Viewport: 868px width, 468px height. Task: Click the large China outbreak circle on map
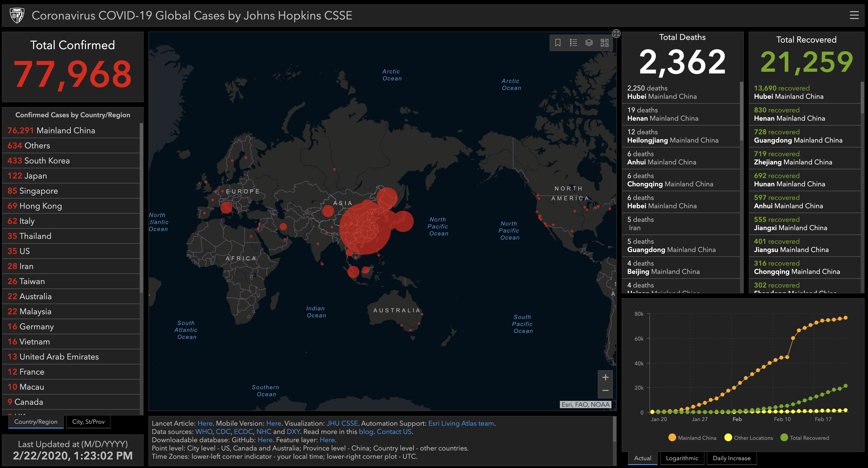365,228
